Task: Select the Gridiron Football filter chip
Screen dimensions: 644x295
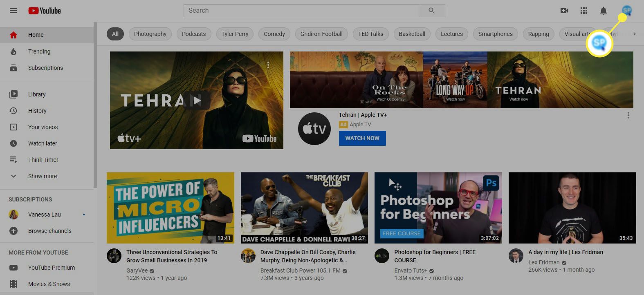Action: point(321,34)
